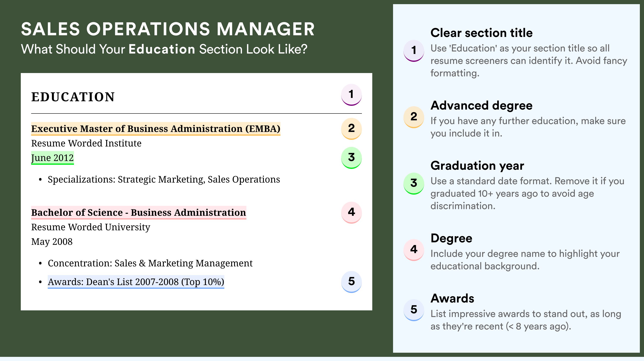
Task: Click 'What Should Your Education Section Look Like?' subtitle
Action: click(x=164, y=49)
